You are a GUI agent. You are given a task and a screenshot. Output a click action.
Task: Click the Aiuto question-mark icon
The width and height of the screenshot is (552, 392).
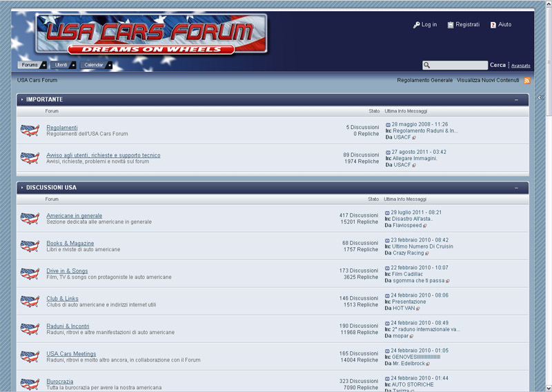point(493,25)
